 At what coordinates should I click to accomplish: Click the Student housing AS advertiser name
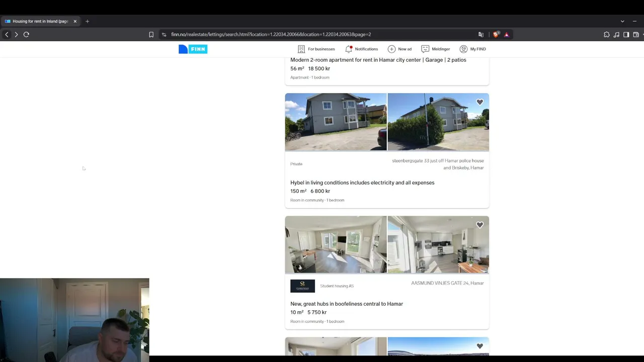(x=337, y=286)
